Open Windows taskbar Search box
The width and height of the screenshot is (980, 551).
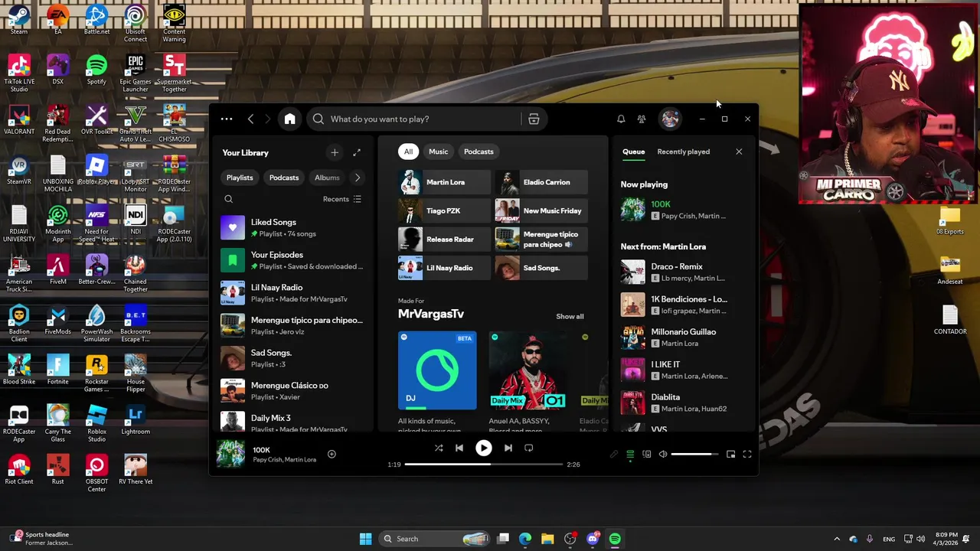coord(435,539)
